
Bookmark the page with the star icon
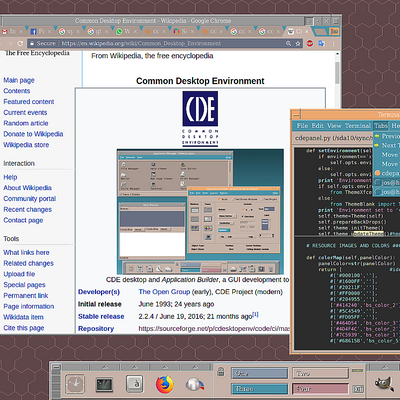[298, 43]
